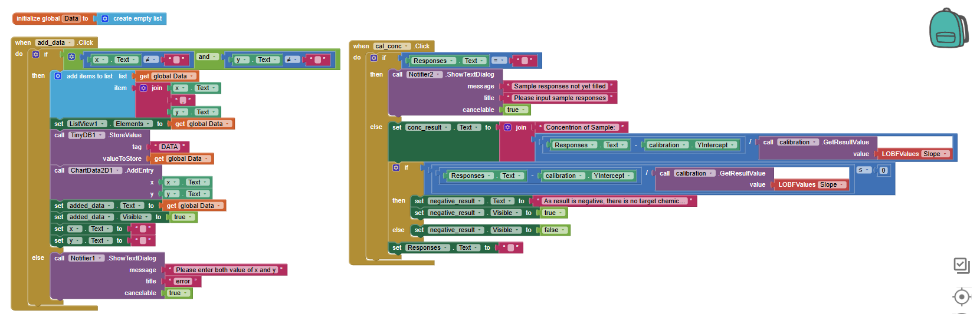The width and height of the screenshot is (980, 314).
Task: Open the Notifier2 component dropdown
Action: click(425, 74)
